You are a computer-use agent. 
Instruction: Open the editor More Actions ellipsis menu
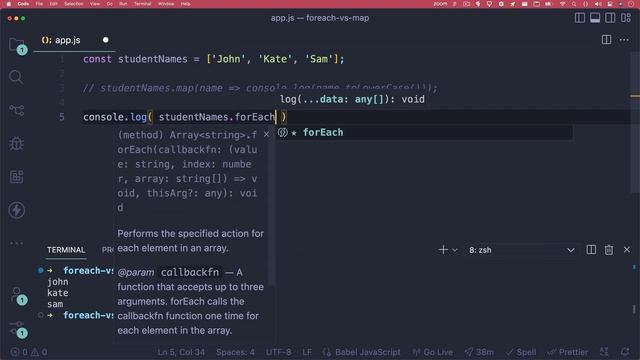pos(624,40)
